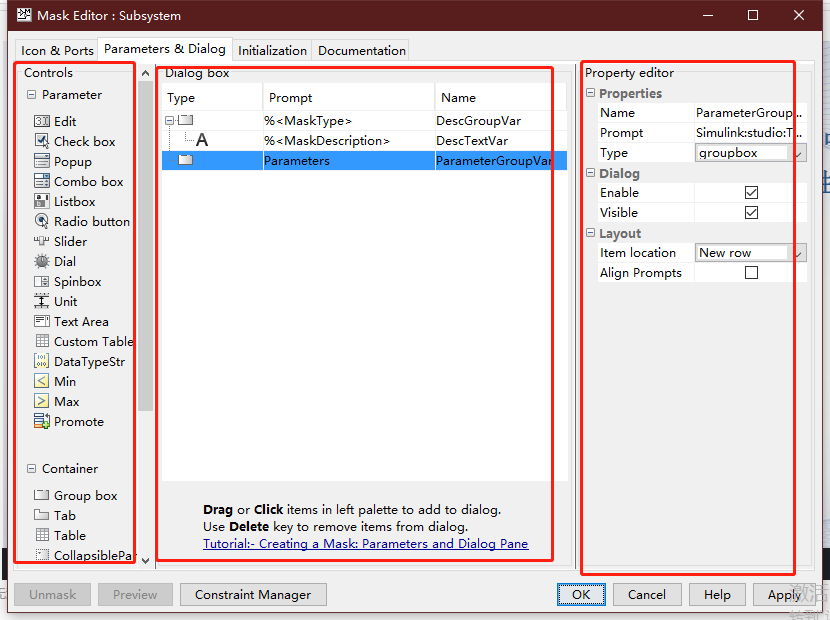The width and height of the screenshot is (830, 620).
Task: Add a Unit parameter control
Action: 56,302
